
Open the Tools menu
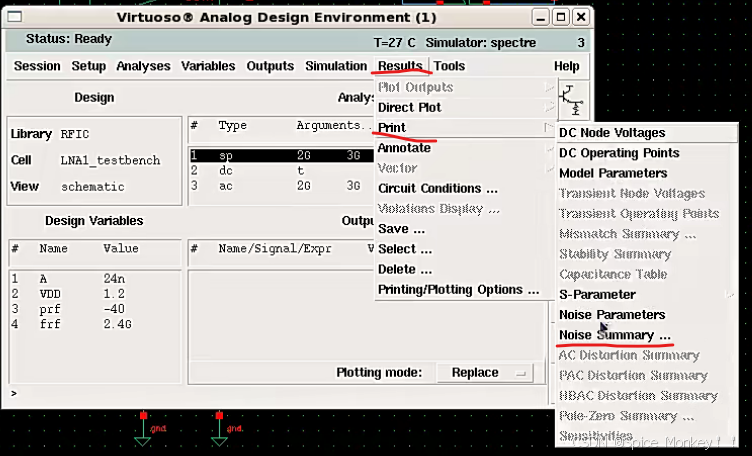(x=449, y=66)
